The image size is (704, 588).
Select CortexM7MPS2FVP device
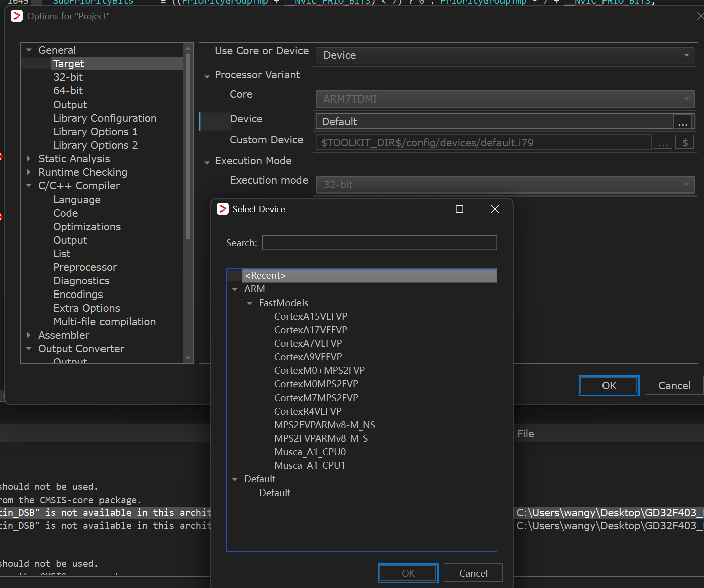316,398
